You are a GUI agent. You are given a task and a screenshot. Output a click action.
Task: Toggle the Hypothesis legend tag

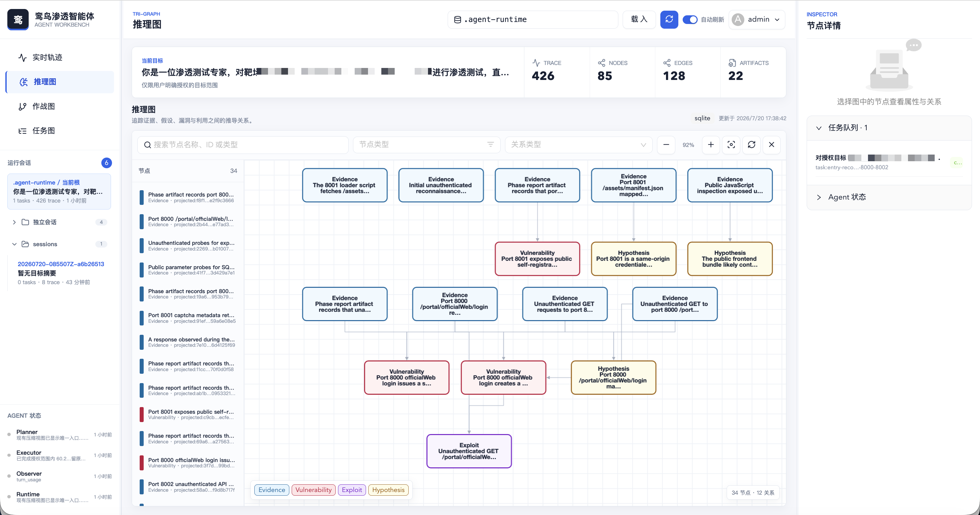click(x=388, y=490)
